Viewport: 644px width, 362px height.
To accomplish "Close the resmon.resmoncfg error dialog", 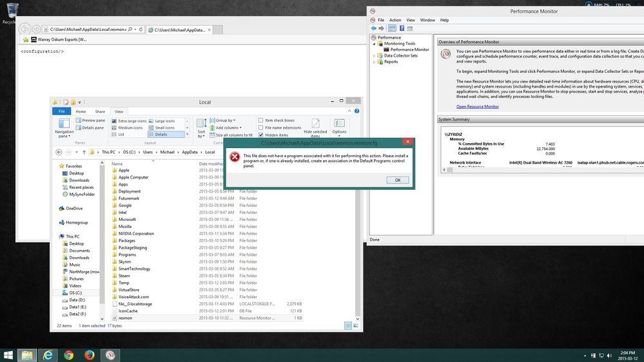I will (x=407, y=142).
